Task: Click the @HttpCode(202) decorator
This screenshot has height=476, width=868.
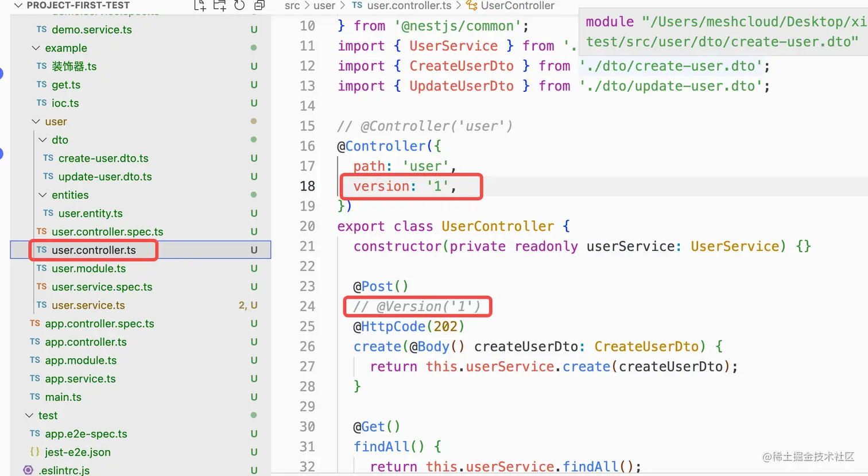Action: point(409,326)
